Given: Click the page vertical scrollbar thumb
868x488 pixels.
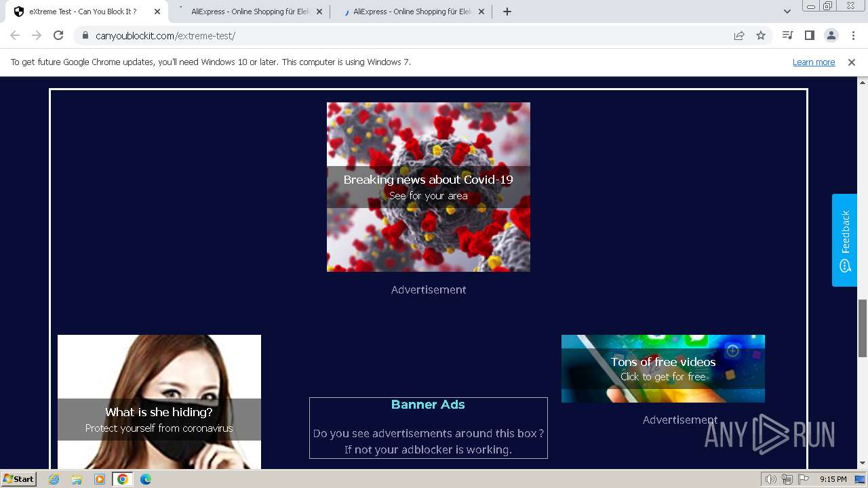Looking at the screenshot, I should tap(863, 328).
